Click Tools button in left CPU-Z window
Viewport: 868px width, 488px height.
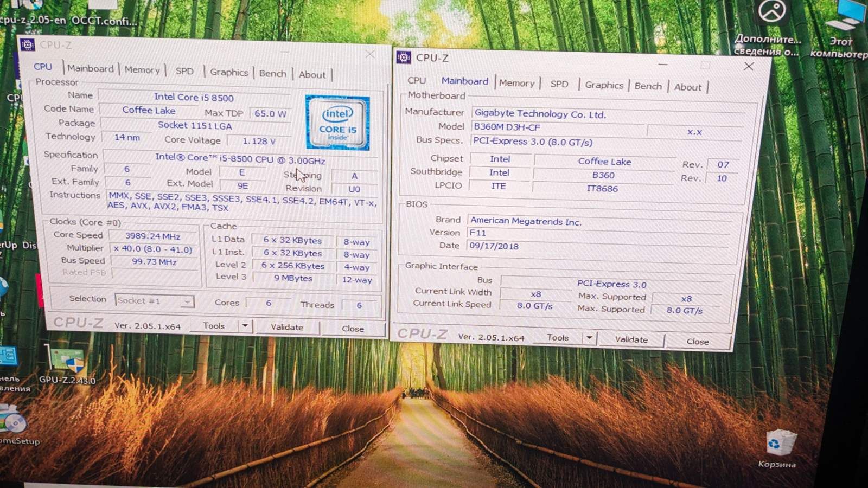point(214,326)
